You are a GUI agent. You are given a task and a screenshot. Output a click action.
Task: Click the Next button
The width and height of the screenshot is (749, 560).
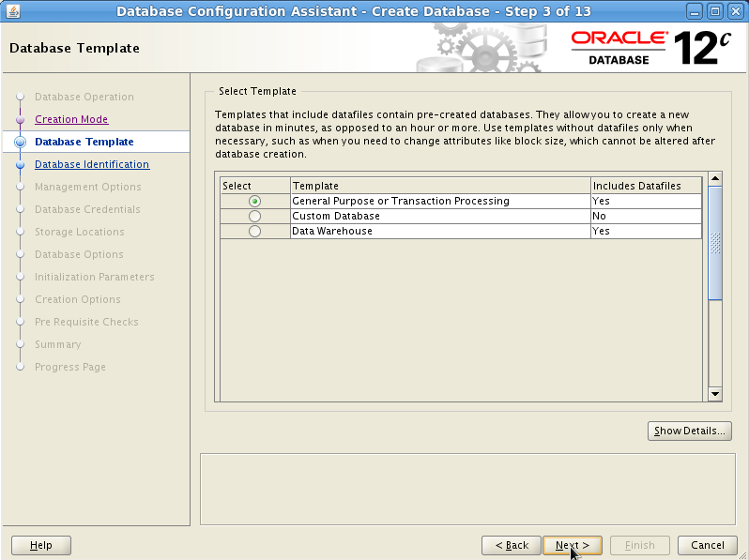tap(573, 545)
